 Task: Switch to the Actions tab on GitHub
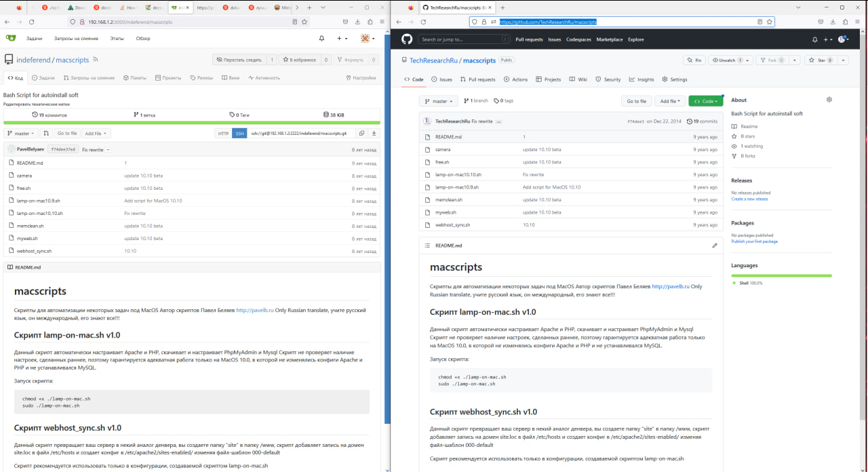click(x=515, y=79)
